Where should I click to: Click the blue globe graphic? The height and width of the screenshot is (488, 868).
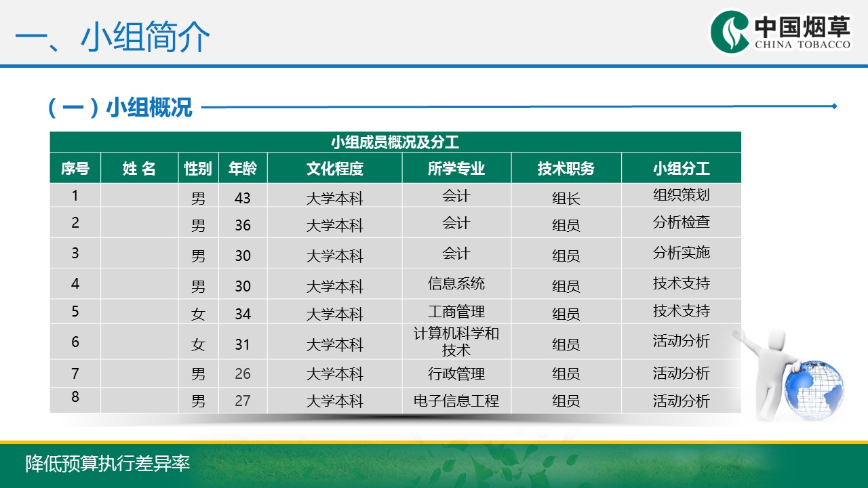tap(814, 388)
